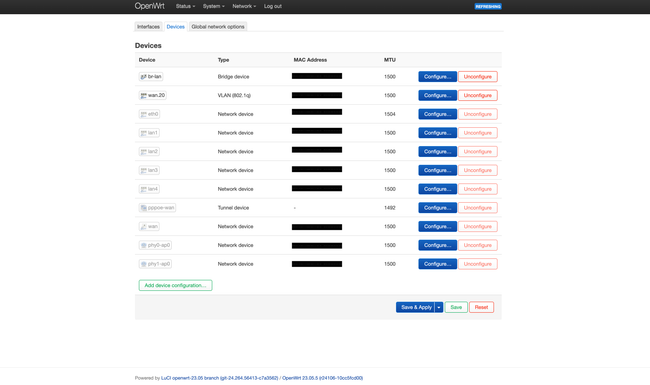This screenshot has height=385, width=650.
Task: Click Log out in the top bar
Action: point(273,6)
